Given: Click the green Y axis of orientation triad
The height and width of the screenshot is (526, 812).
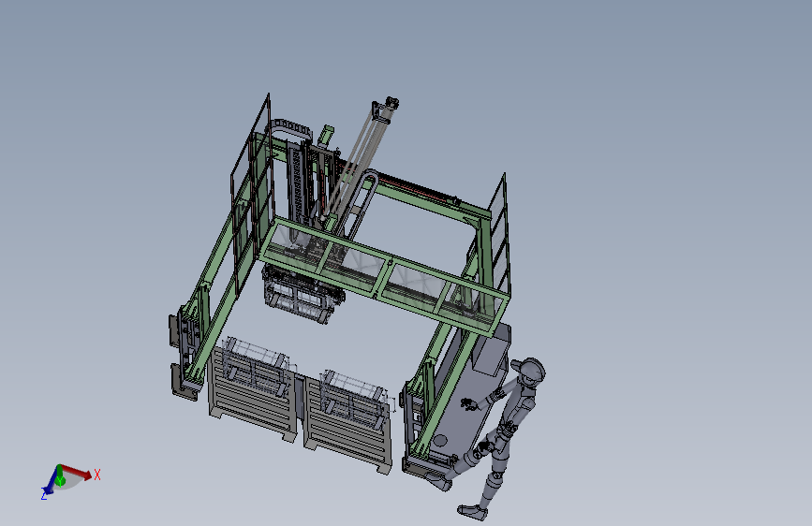Looking at the screenshot, I should [x=60, y=475].
